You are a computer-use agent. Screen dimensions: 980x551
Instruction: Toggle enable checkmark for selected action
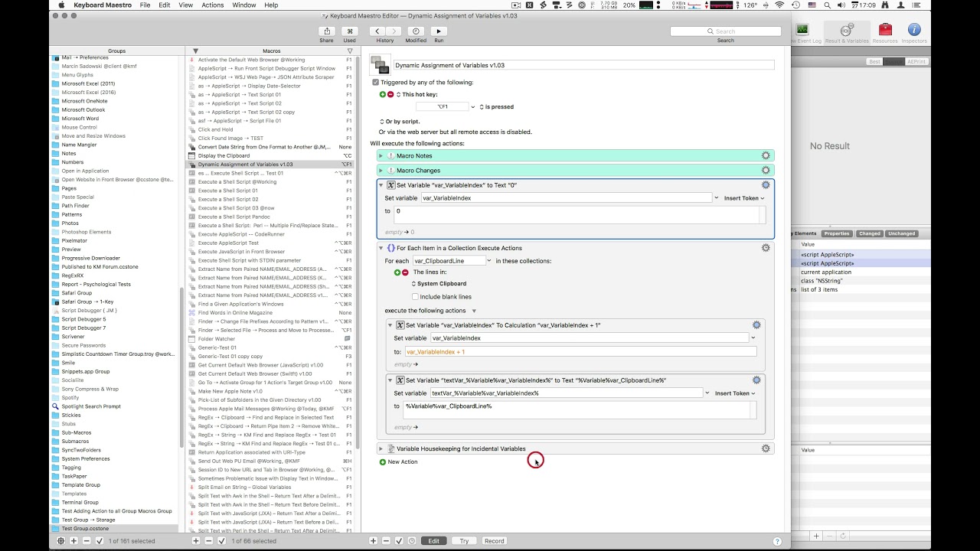pyautogui.click(x=399, y=541)
